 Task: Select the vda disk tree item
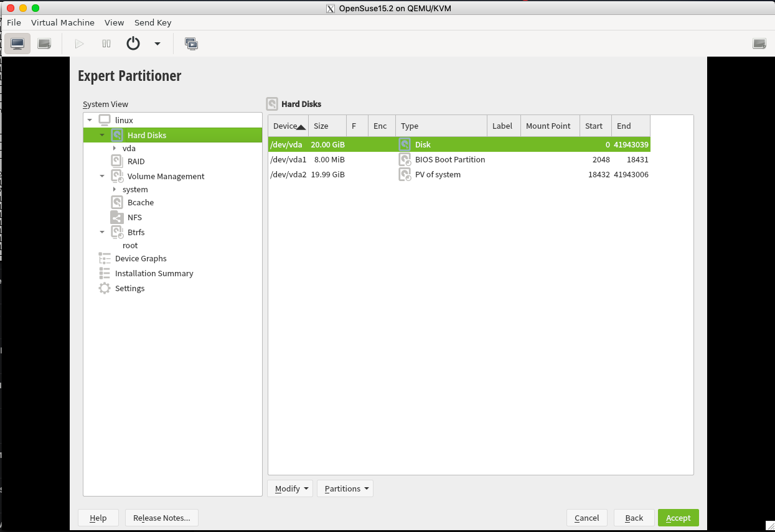click(x=129, y=148)
